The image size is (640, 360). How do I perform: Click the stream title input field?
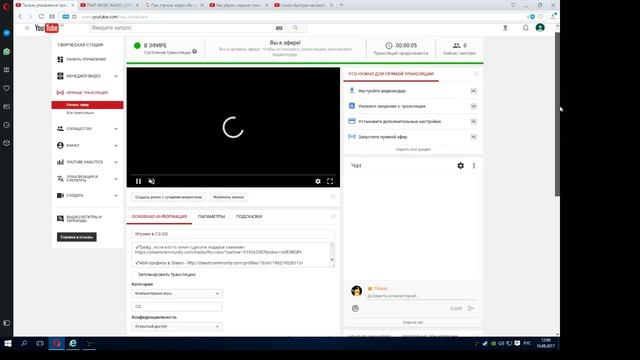click(233, 234)
